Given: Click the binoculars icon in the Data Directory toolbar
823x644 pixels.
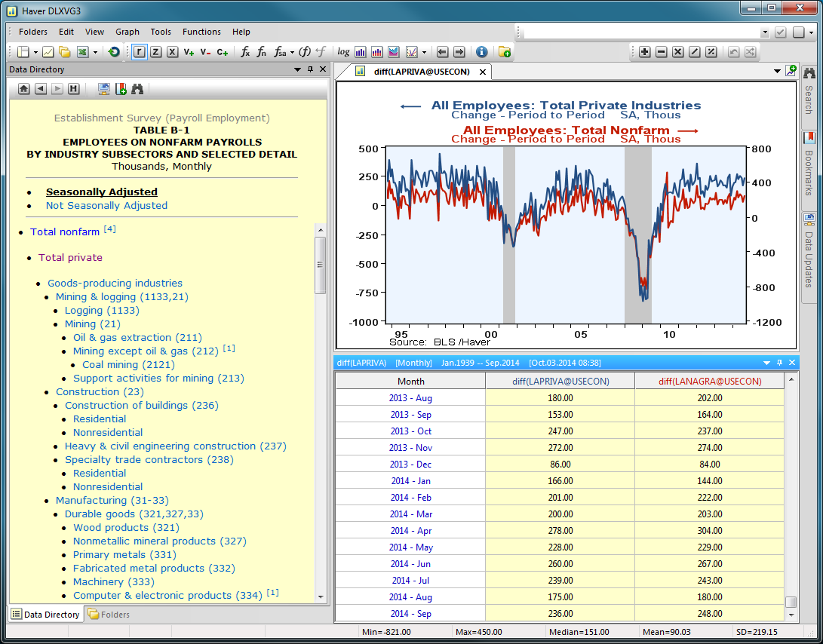Looking at the screenshot, I should click(137, 89).
